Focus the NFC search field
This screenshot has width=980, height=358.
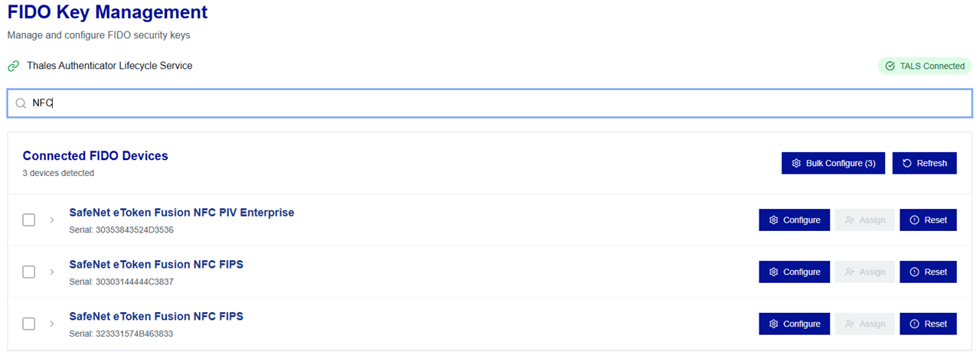tap(490, 103)
